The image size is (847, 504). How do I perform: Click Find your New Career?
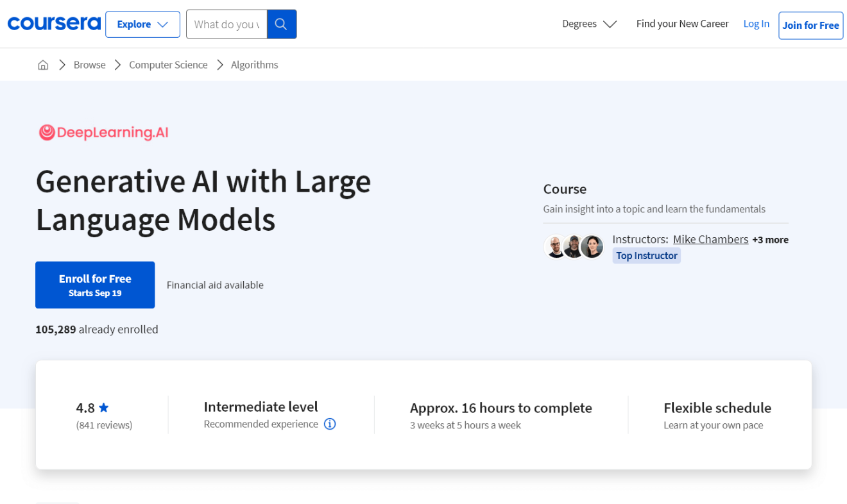click(682, 23)
